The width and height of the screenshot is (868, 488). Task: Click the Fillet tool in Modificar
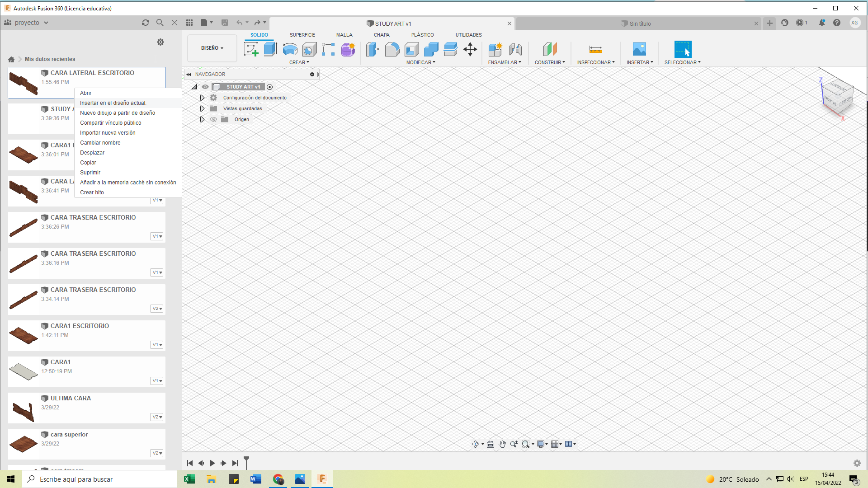[392, 49]
